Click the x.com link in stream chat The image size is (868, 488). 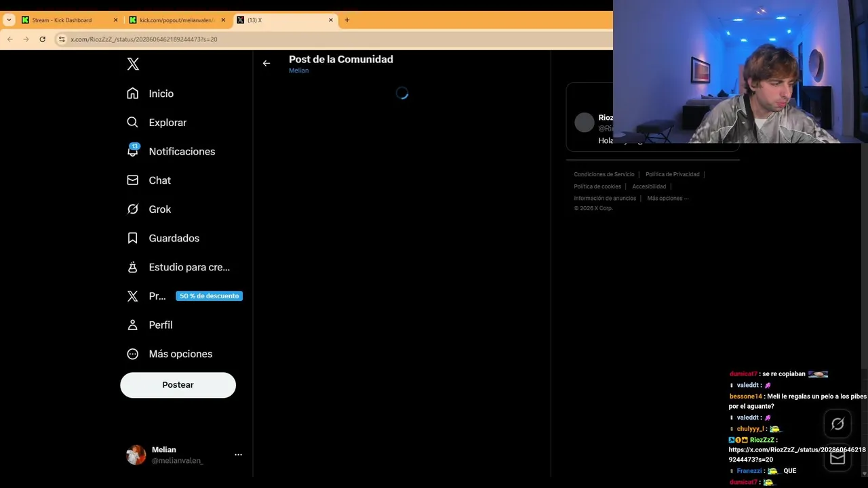[797, 455]
